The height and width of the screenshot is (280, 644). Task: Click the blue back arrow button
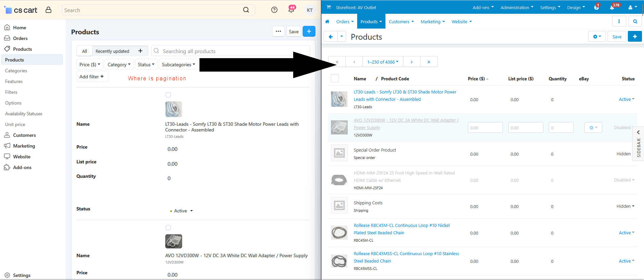(x=331, y=37)
